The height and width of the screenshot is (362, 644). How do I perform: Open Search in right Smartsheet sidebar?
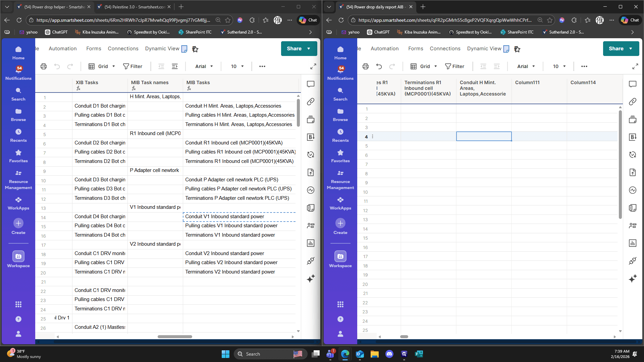point(340,94)
